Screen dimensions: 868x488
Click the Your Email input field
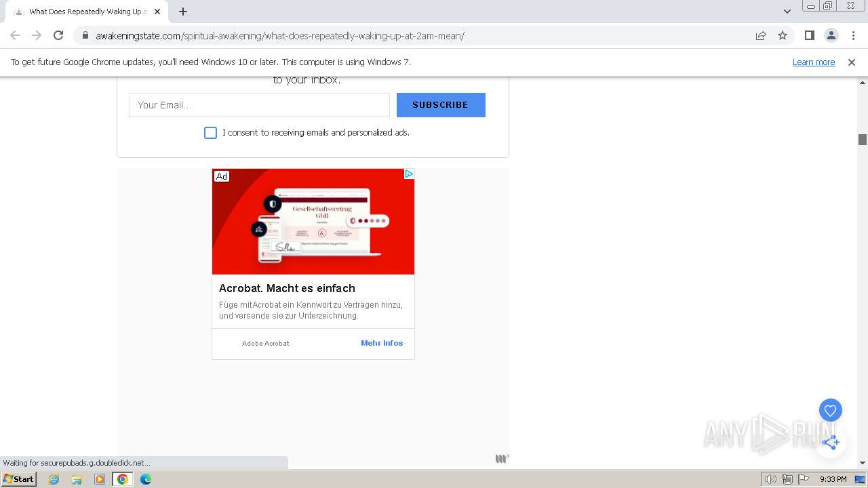point(259,105)
